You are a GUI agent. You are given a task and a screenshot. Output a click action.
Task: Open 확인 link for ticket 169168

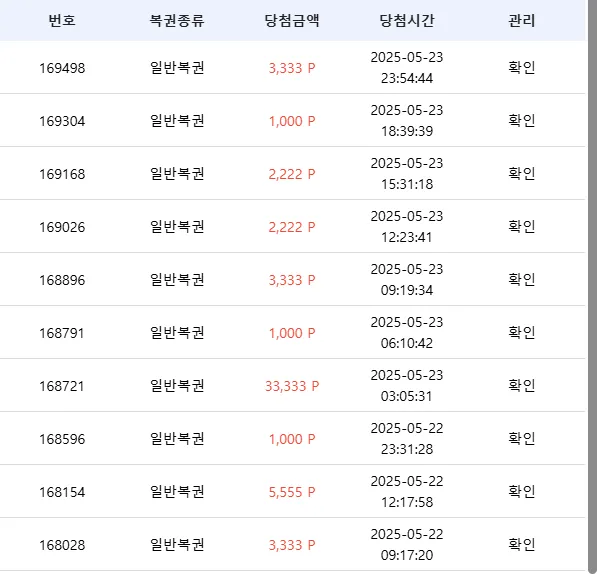pyautogui.click(x=522, y=174)
